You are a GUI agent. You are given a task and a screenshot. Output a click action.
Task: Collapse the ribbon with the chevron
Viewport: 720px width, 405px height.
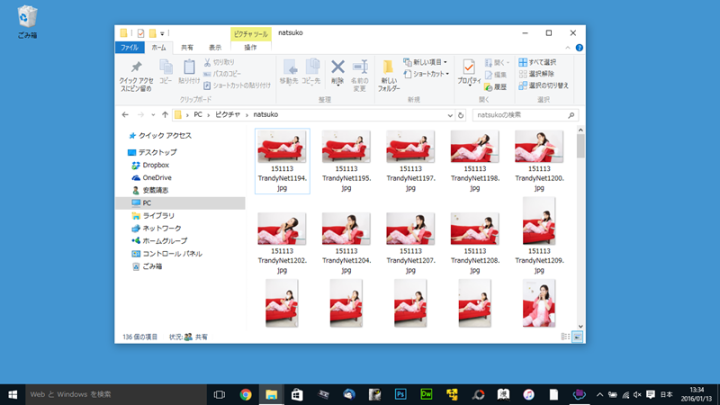pos(568,48)
